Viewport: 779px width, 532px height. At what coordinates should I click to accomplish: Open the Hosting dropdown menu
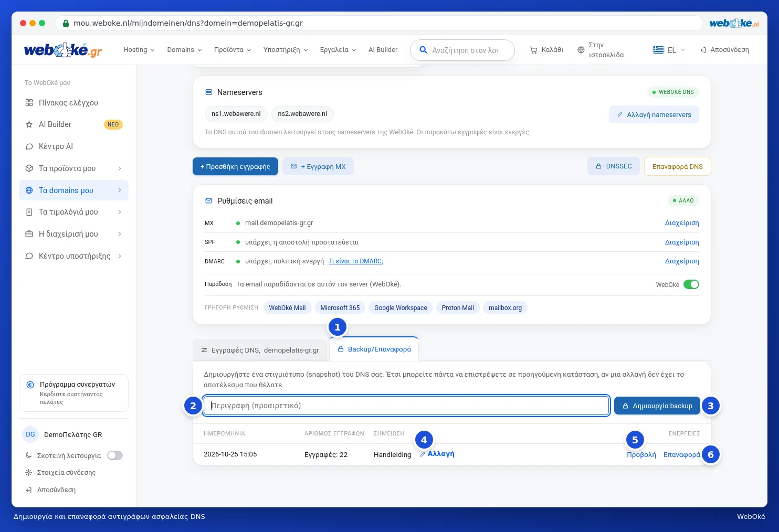coord(139,50)
